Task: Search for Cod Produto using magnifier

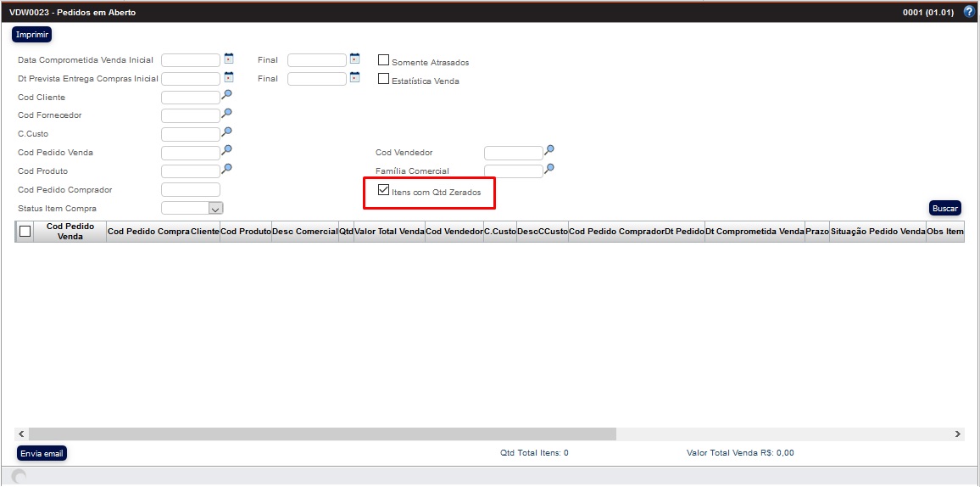Action: pos(226,170)
